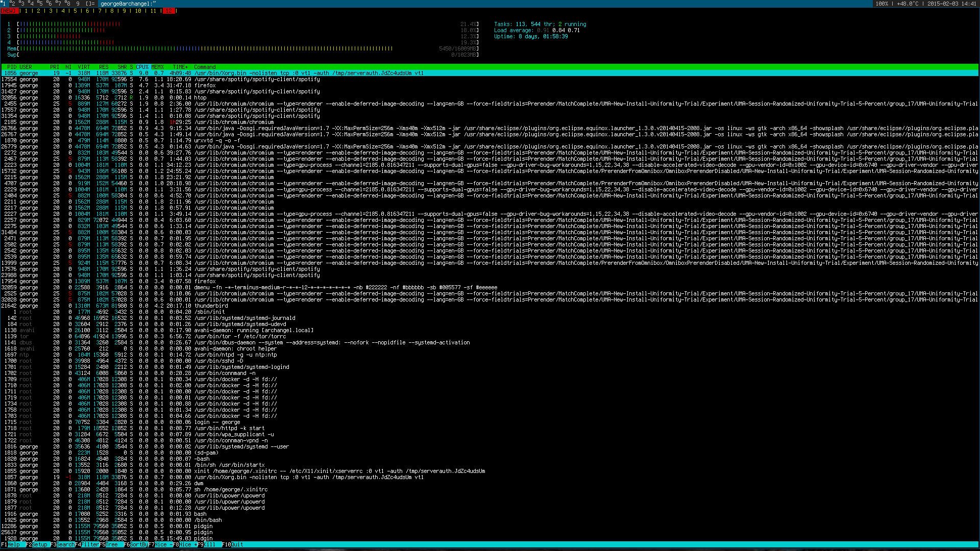Click the Load average readout
The width and height of the screenshot is (980, 551).
537,30
